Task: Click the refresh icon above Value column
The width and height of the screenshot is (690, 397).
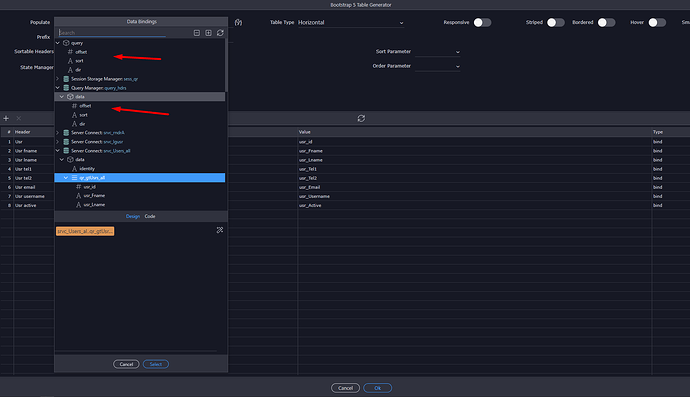Action: click(x=361, y=118)
